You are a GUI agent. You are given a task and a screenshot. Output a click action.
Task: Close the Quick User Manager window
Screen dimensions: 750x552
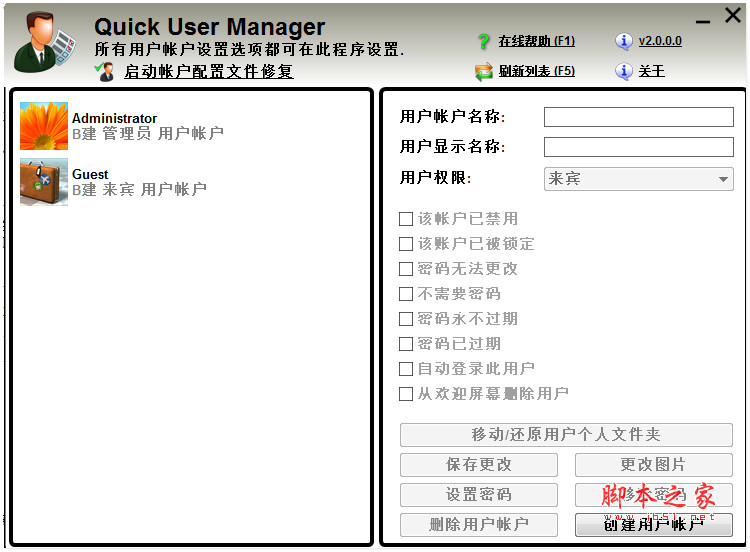[733, 15]
